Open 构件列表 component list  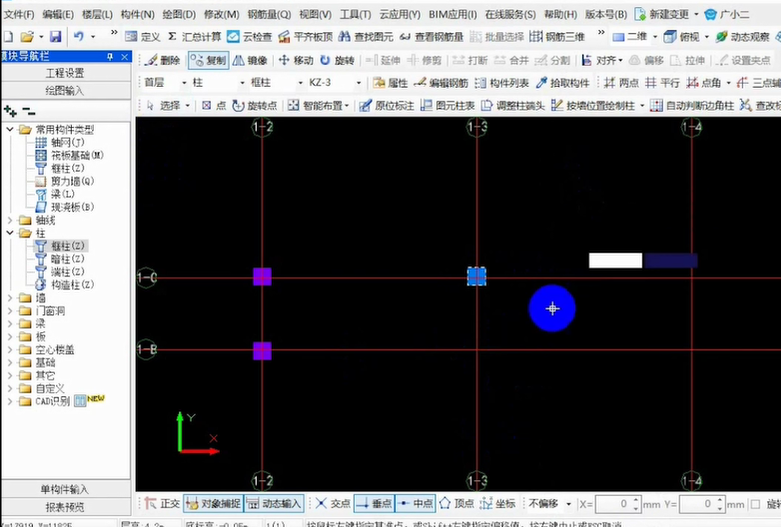pyautogui.click(x=502, y=83)
